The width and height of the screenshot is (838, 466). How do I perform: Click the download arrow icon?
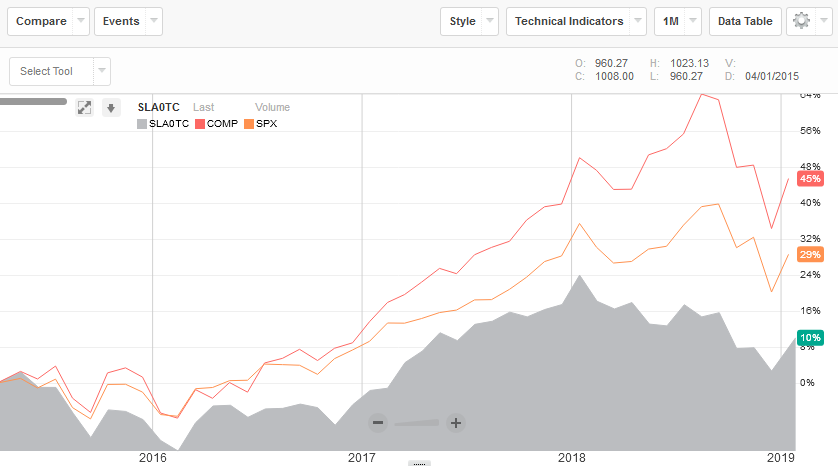111,108
